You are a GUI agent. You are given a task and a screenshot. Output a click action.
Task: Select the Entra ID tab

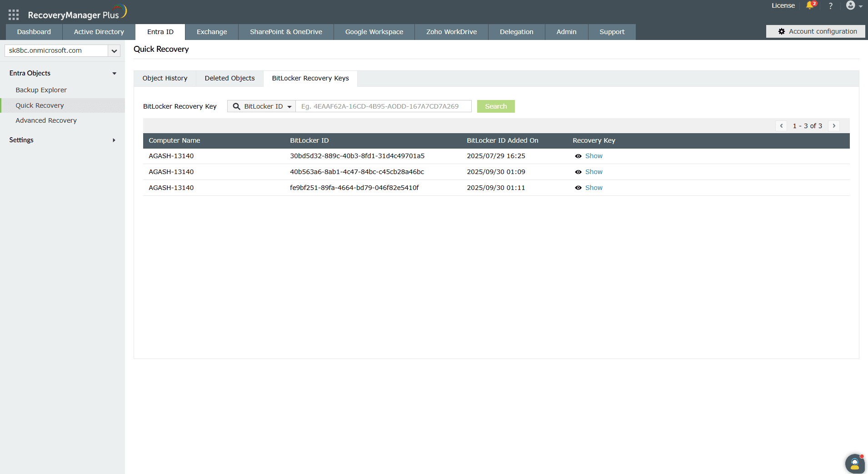pos(160,32)
